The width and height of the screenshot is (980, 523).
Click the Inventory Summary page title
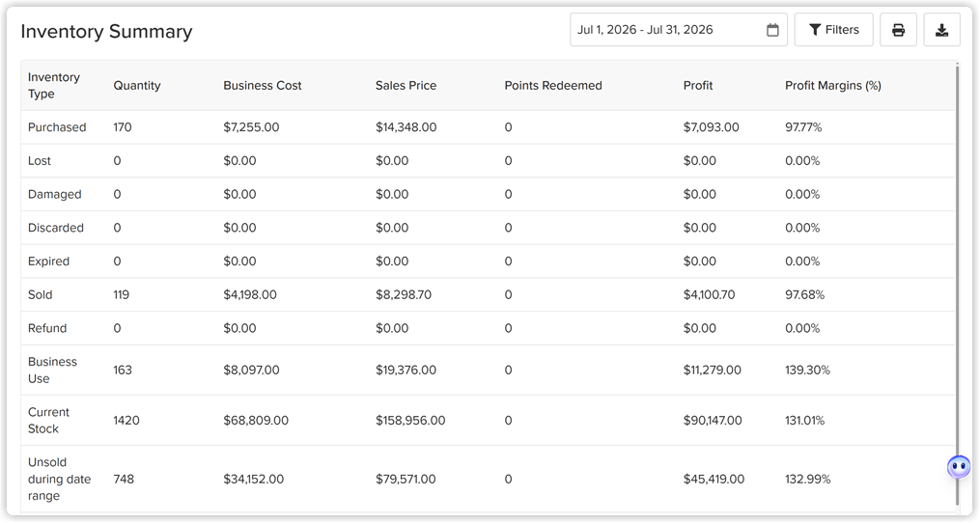point(106,31)
